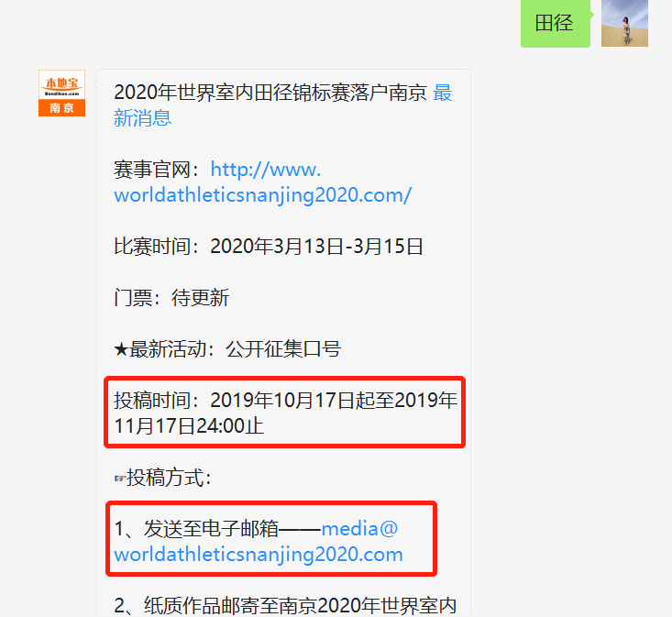Click the 1、发送至电子邮箱 text

[196, 529]
